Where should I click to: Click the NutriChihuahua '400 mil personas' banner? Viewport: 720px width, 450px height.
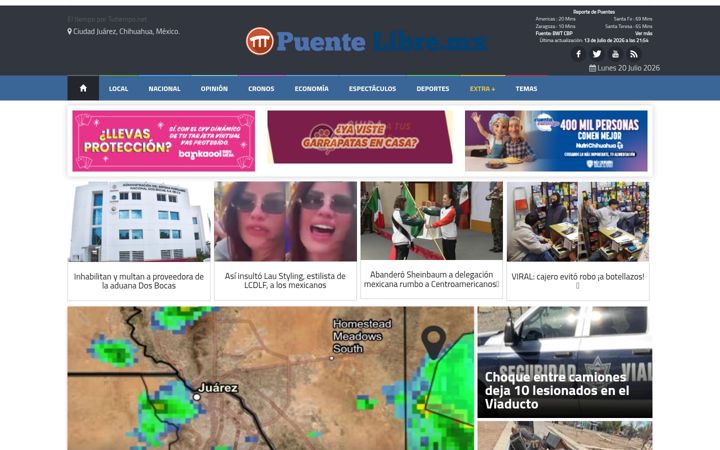[x=556, y=141]
